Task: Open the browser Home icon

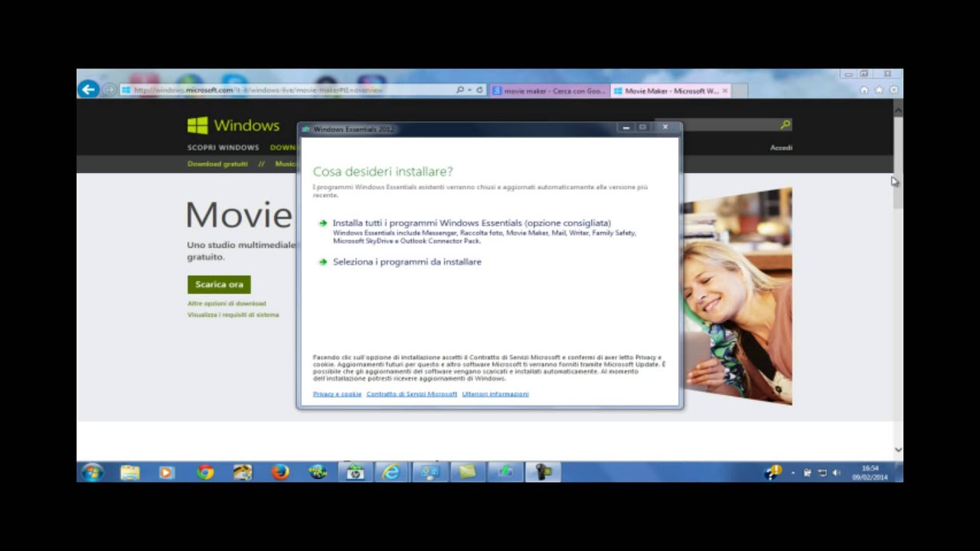Action: [864, 90]
